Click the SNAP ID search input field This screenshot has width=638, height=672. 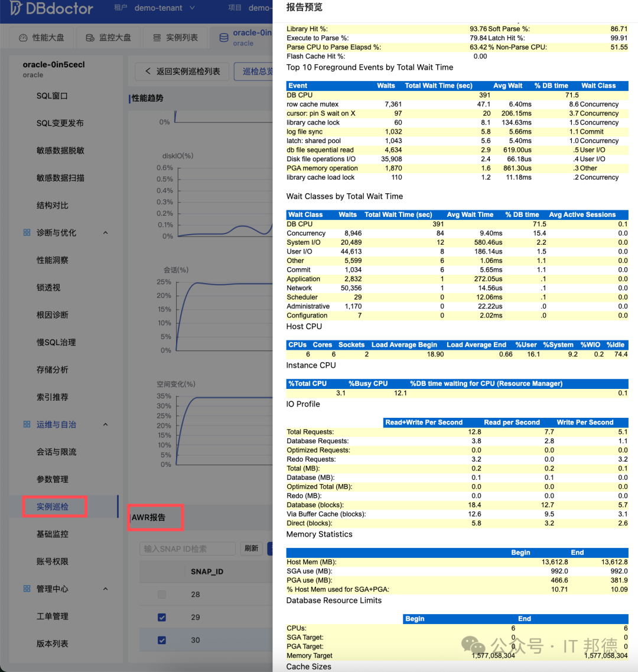click(x=188, y=548)
